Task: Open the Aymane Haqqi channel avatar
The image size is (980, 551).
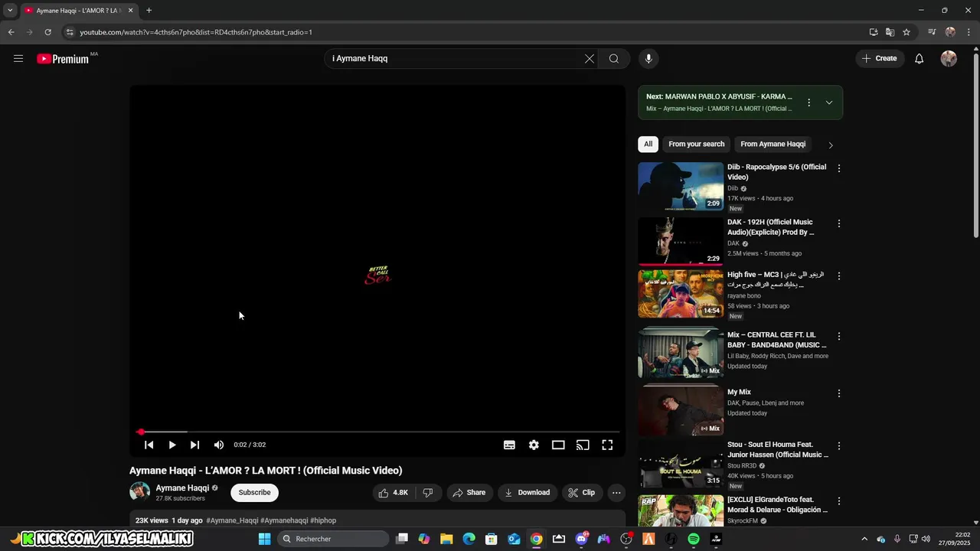Action: click(139, 492)
